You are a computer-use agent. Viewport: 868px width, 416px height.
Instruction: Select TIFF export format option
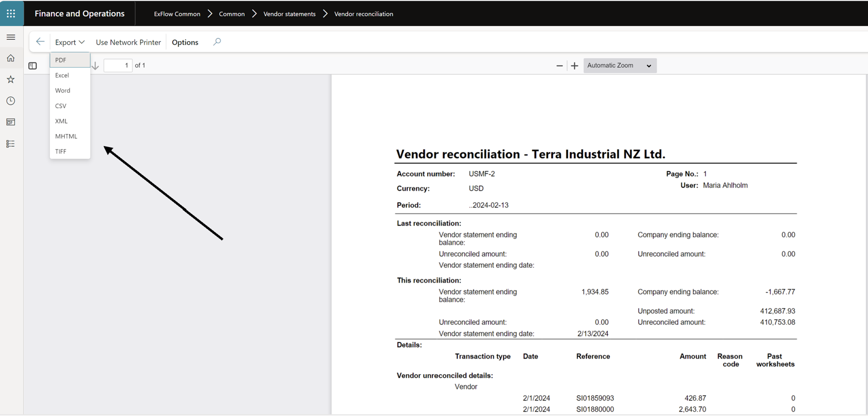point(60,151)
